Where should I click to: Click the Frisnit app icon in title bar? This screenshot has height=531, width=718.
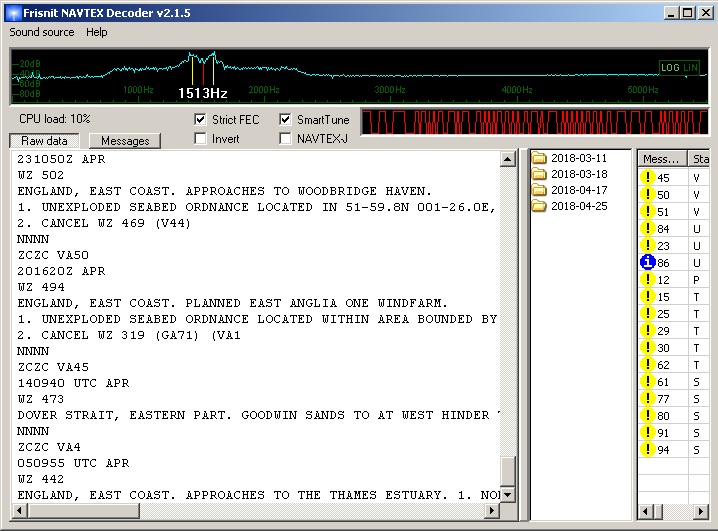tap(14, 13)
